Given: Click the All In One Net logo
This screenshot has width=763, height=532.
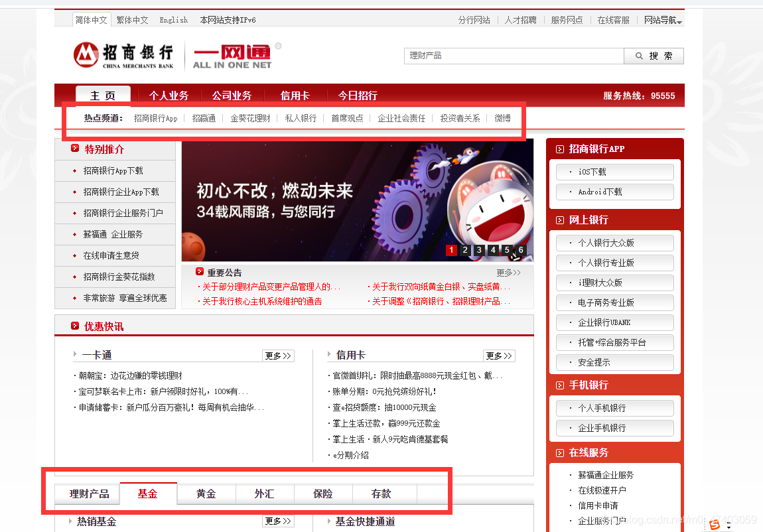Looking at the screenshot, I should pos(233,57).
